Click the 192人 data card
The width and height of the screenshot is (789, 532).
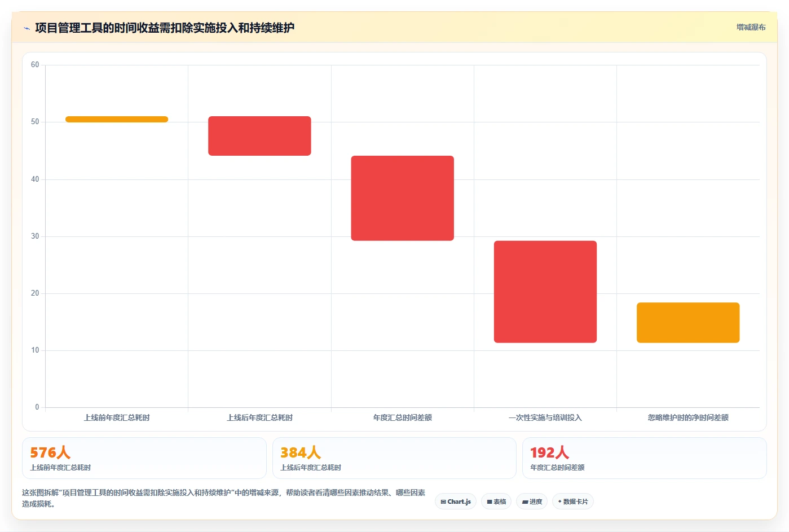645,458
